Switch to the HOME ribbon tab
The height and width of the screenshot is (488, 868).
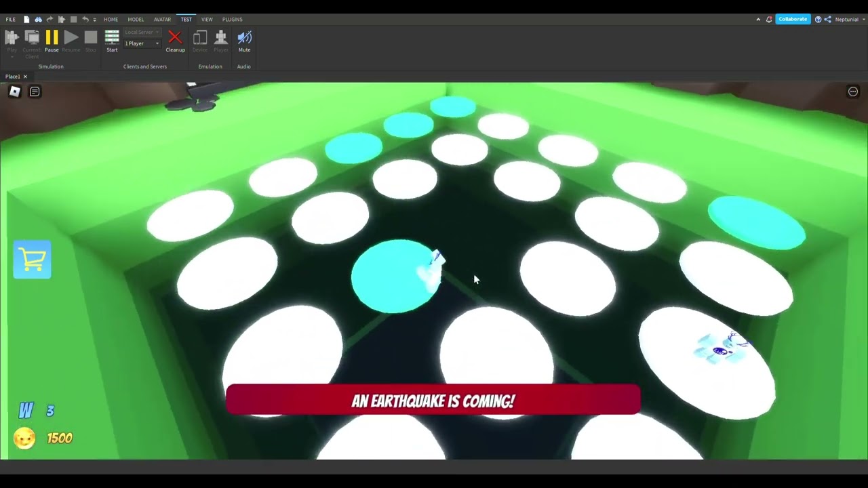click(x=111, y=19)
